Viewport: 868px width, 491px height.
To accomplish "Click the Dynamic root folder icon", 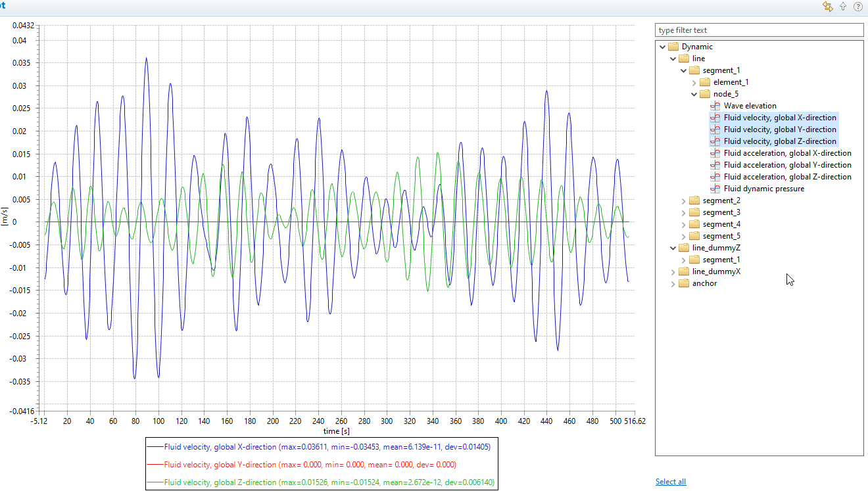I will [x=673, y=47].
